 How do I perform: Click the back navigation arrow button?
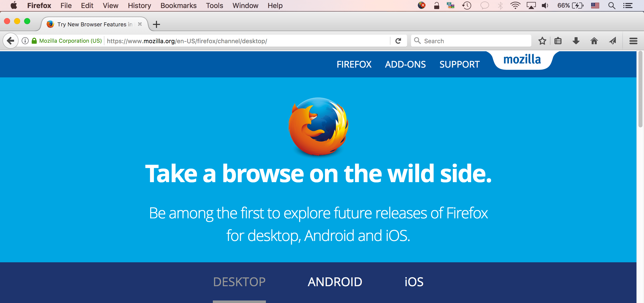[11, 41]
